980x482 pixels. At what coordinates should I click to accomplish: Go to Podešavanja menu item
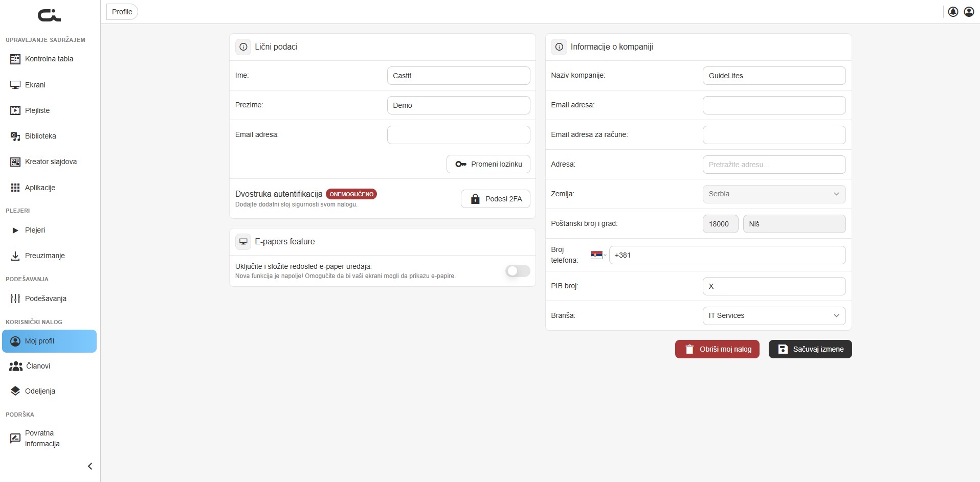coord(49,299)
